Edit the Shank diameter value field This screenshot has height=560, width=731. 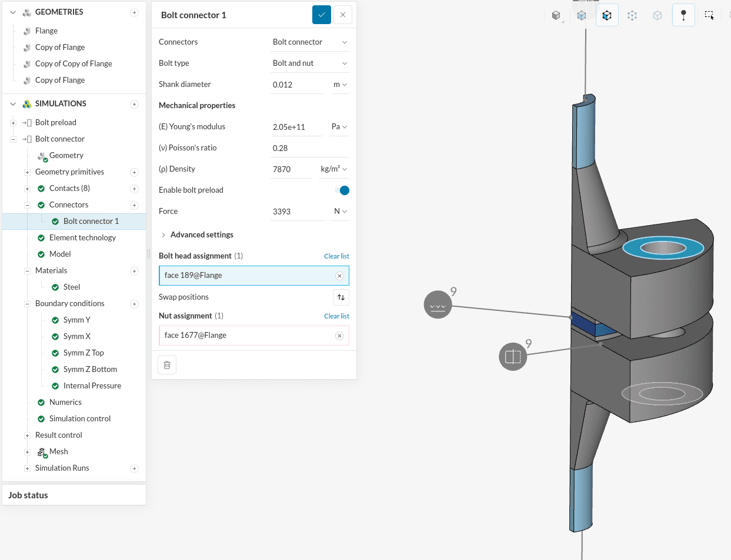tap(296, 85)
